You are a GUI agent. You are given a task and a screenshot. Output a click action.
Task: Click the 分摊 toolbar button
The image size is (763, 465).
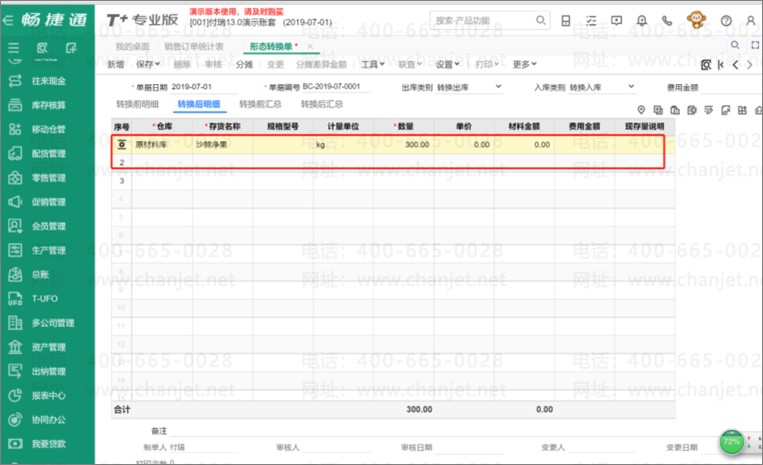[244, 64]
